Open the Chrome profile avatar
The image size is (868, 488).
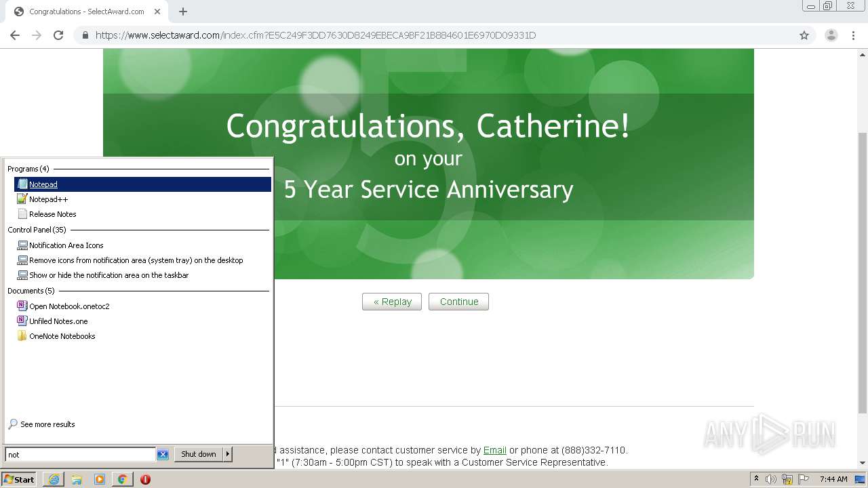(x=831, y=35)
